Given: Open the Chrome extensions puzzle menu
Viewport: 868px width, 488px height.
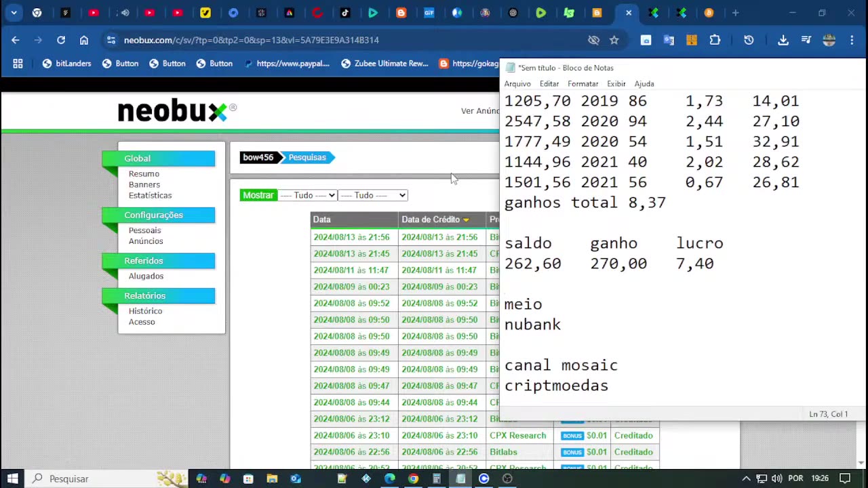Looking at the screenshot, I should [x=715, y=40].
